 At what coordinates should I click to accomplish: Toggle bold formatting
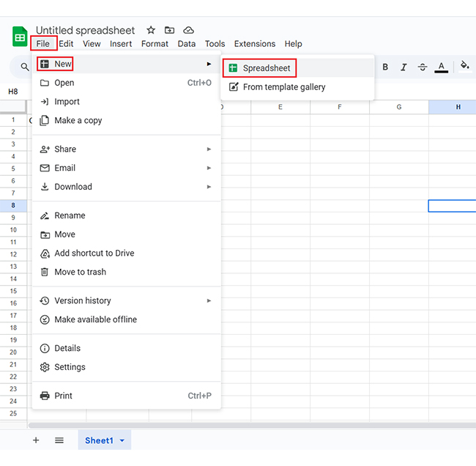point(385,67)
